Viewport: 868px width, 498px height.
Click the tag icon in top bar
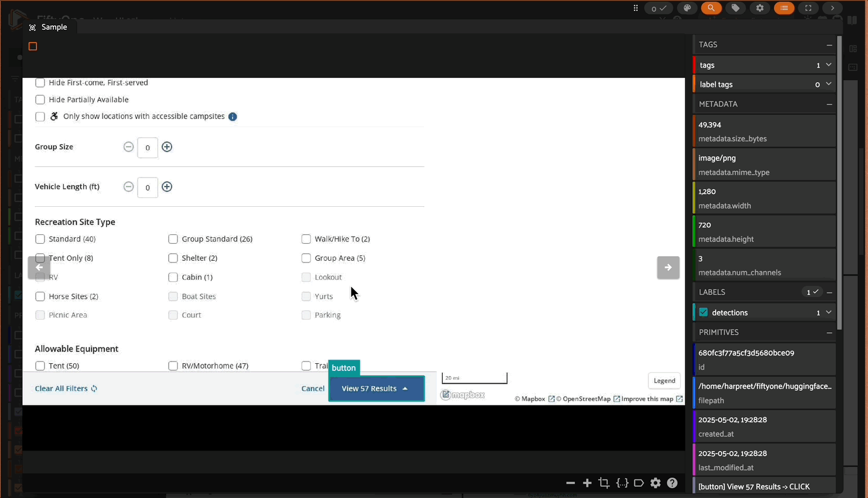tap(735, 8)
